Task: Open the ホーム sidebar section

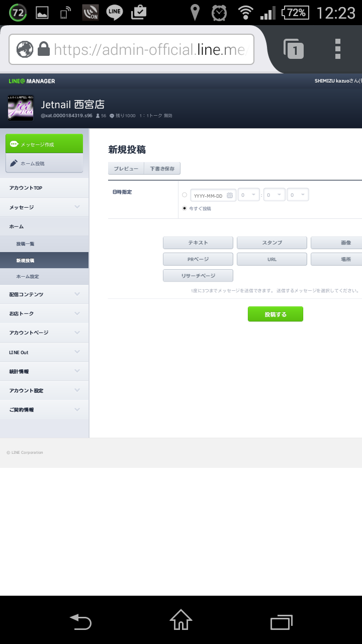Action: [x=44, y=226]
